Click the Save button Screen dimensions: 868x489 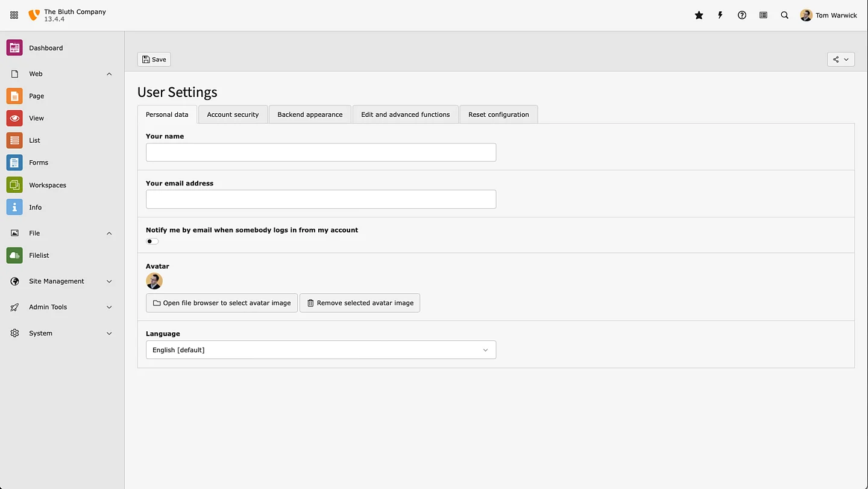154,59
